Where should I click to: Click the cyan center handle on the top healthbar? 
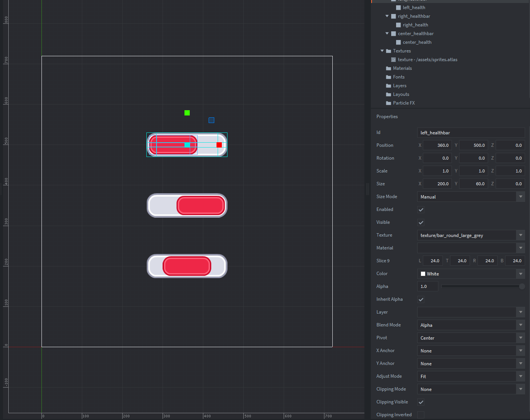pos(187,145)
